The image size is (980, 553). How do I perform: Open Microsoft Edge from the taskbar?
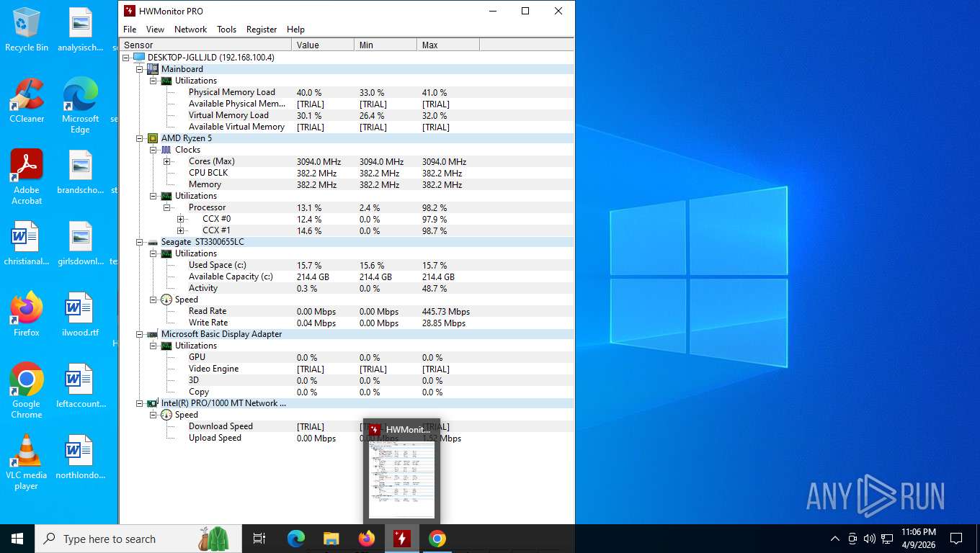296,539
